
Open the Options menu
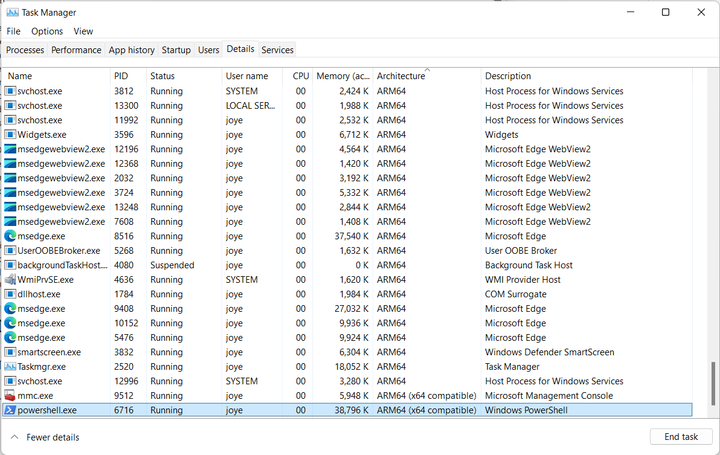pyautogui.click(x=47, y=31)
